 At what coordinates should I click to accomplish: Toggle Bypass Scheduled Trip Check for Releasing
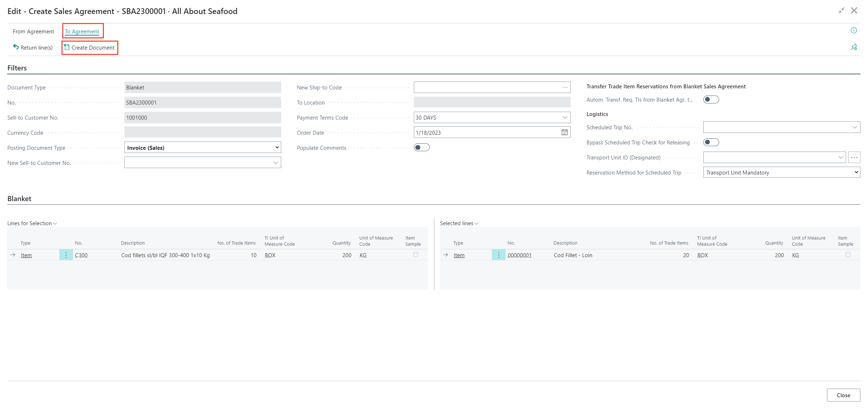[x=711, y=142]
